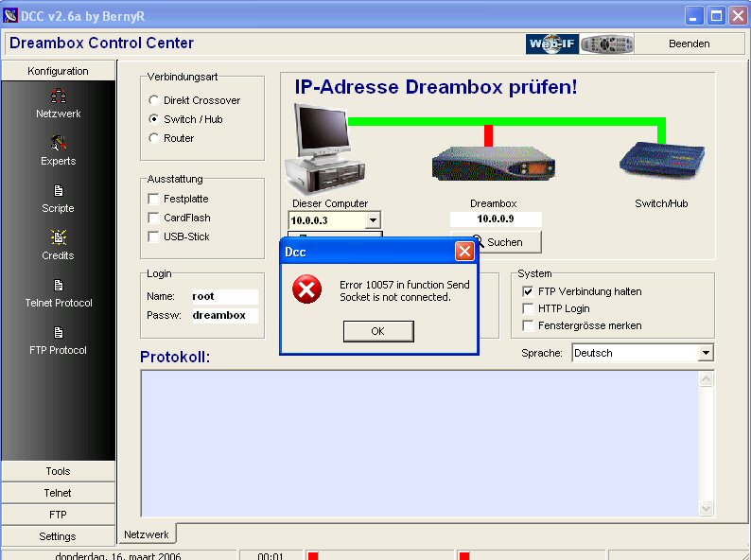Open the FTP sidebar section
The image size is (751, 560).
coord(58,515)
